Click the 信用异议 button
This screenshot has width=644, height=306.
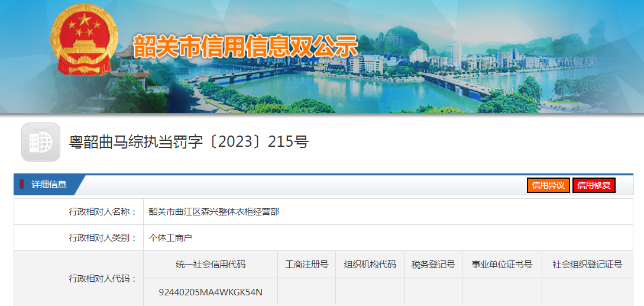548,185
